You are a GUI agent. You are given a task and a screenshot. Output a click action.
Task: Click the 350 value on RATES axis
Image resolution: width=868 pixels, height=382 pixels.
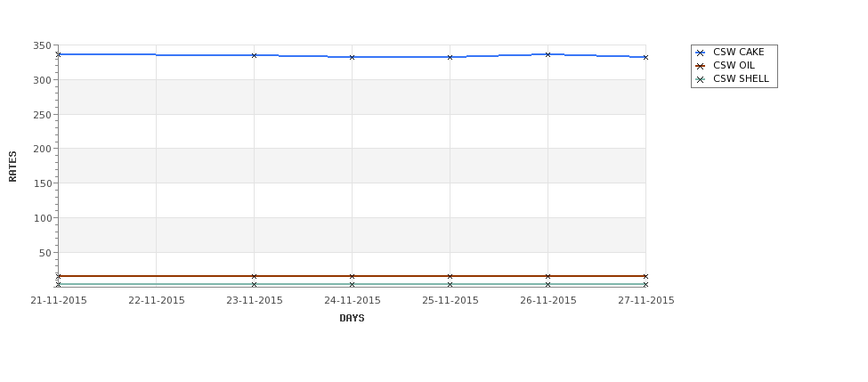(x=43, y=46)
